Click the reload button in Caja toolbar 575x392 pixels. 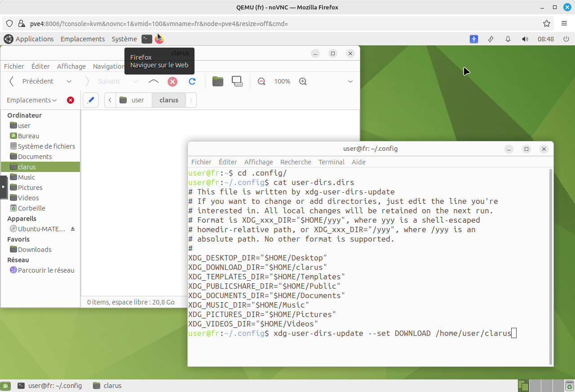[192, 81]
